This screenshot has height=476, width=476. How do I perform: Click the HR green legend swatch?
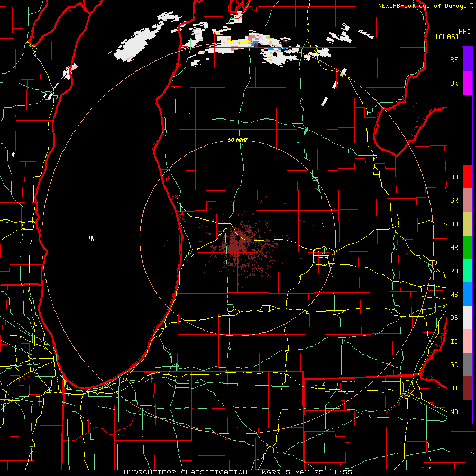point(467,248)
